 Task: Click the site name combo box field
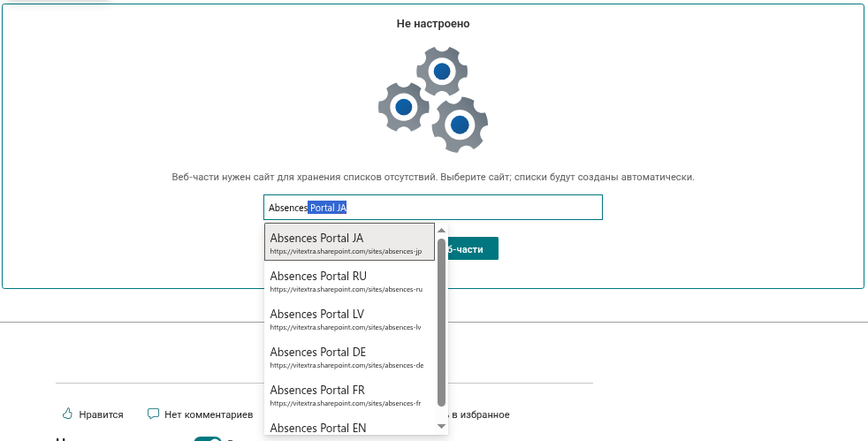(x=433, y=208)
